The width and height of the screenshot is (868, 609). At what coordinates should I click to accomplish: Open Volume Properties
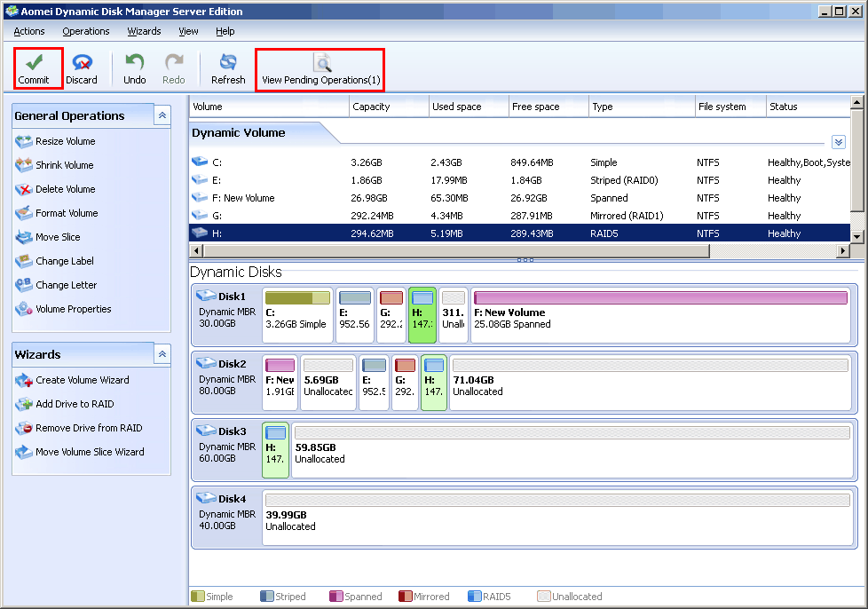[73, 309]
